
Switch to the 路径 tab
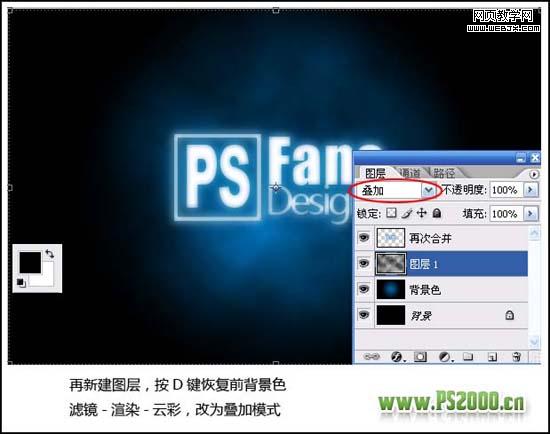tap(443, 173)
